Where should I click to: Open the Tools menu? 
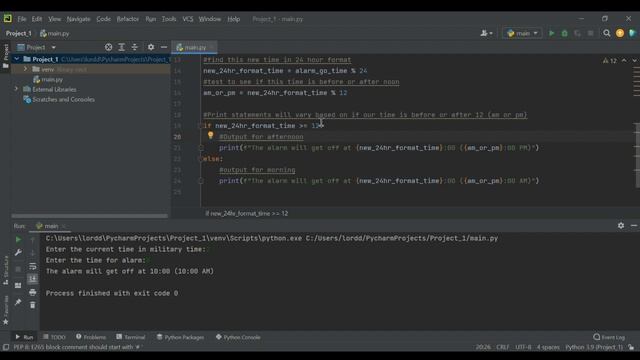[169, 19]
